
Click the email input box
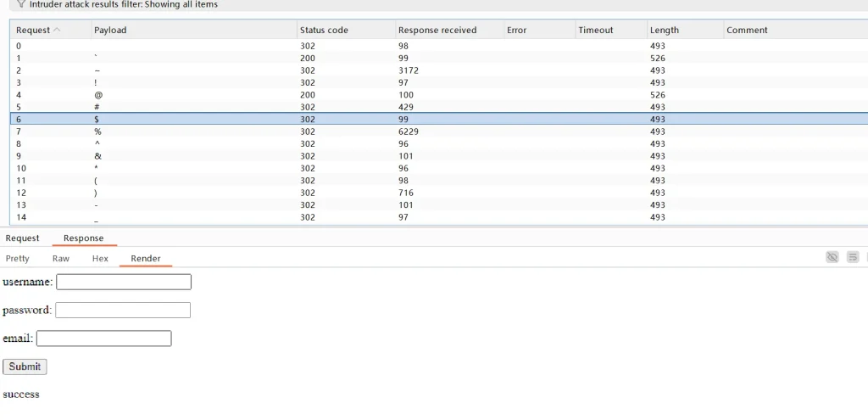click(104, 339)
